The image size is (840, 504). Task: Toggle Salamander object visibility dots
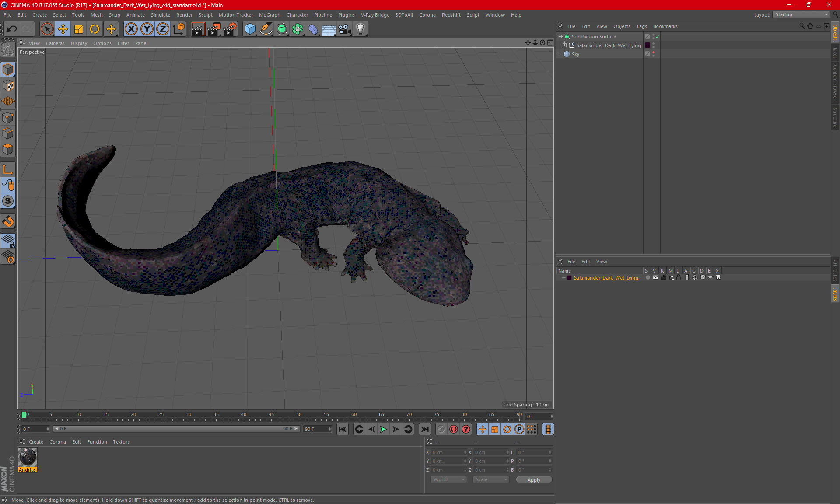click(x=654, y=45)
